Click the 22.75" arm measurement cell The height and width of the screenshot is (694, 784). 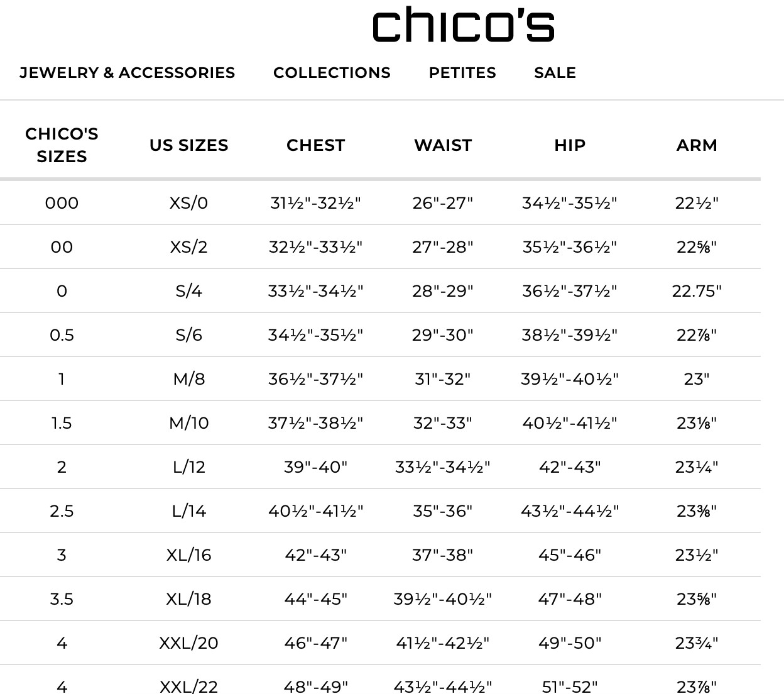pyautogui.click(x=697, y=291)
